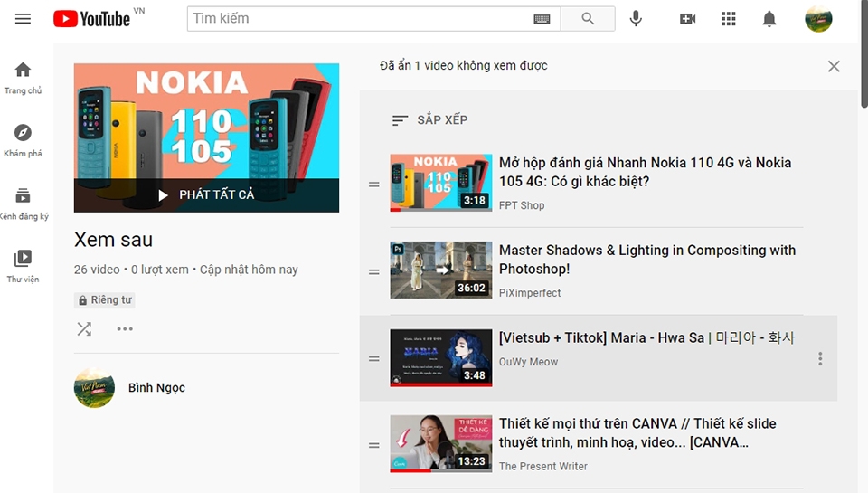Open Nokia 110 4G video thumbnail
This screenshot has height=493, width=868.
coord(441,183)
